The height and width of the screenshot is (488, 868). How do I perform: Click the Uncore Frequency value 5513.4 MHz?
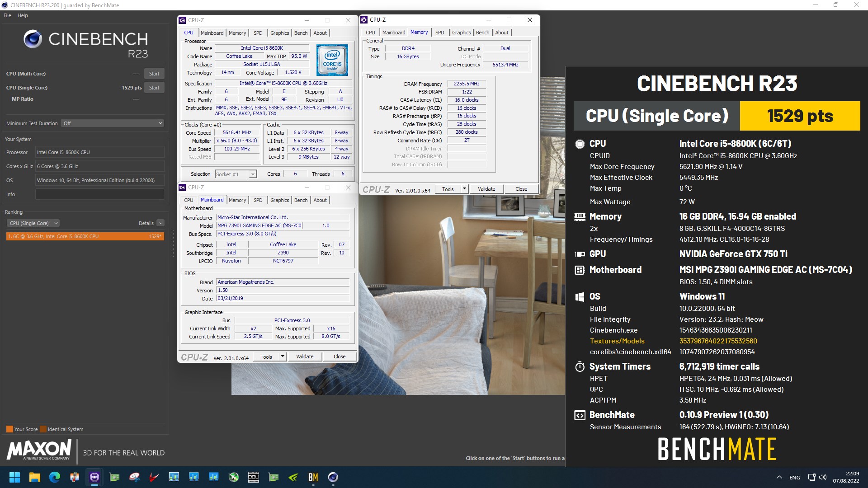[505, 65]
